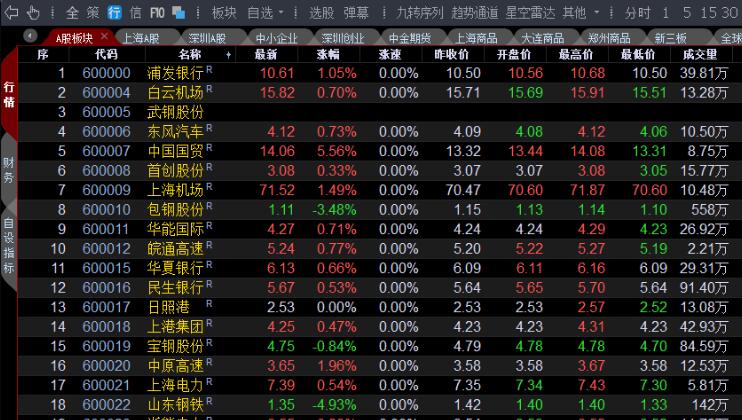
Task: Sort by the 昨收价 column header
Action: click(451, 54)
